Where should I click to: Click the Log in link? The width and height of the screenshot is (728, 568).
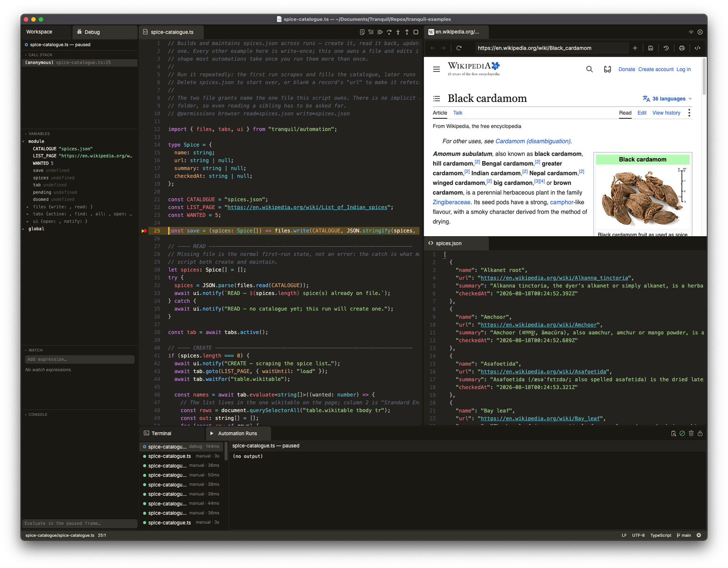pyautogui.click(x=683, y=69)
